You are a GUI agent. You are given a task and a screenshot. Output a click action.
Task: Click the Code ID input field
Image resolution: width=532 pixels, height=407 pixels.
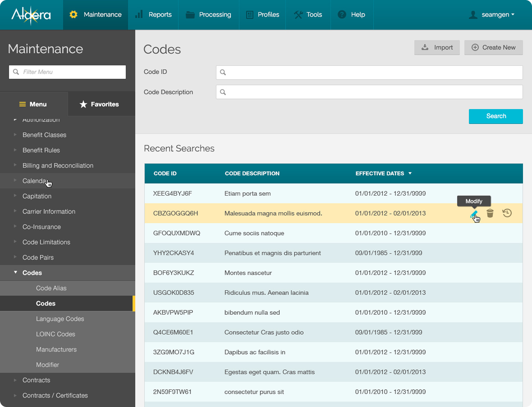[x=369, y=72]
